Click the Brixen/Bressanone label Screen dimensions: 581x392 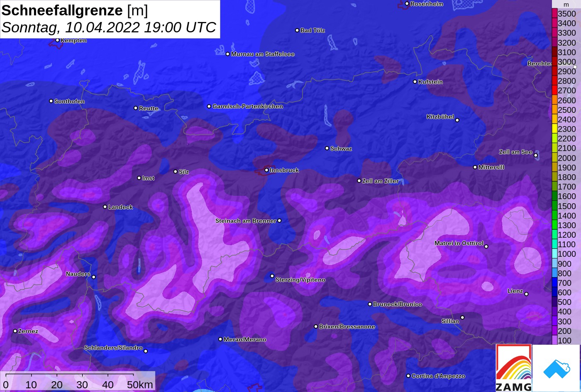click(347, 327)
